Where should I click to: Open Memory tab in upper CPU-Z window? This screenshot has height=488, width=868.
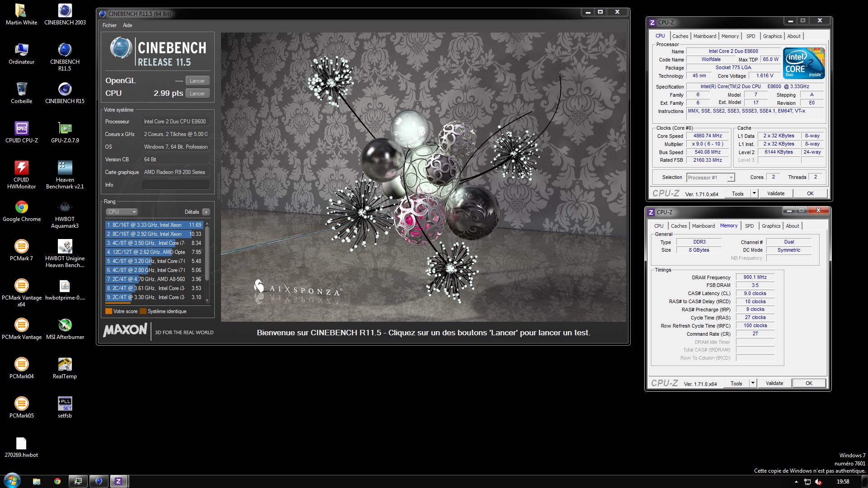[730, 36]
